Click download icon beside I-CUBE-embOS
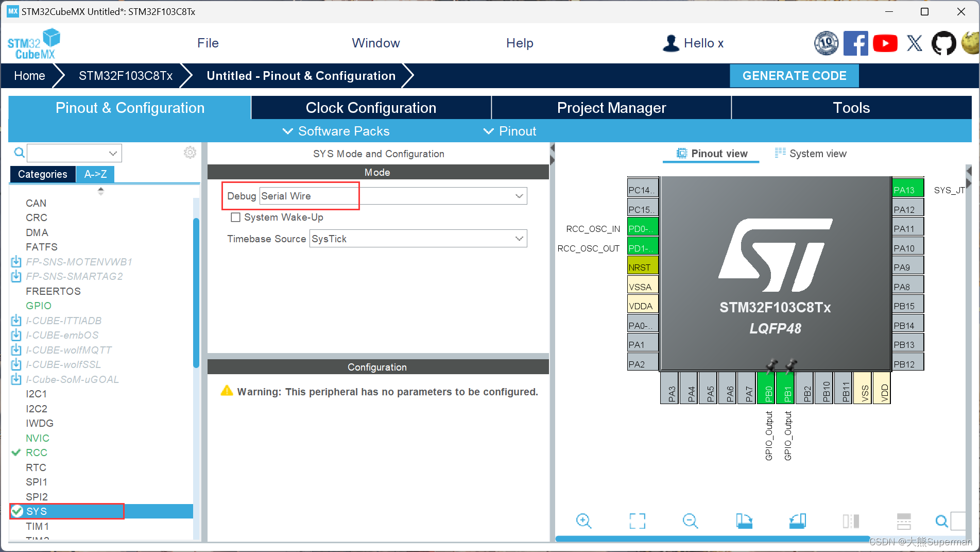980x552 pixels. tap(16, 335)
